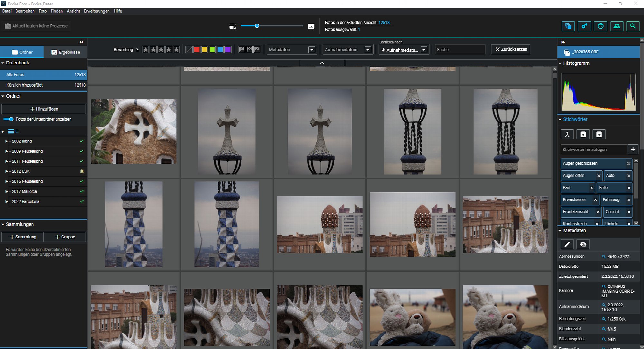Screen dimensions: 644x349
Task: Filter by five-star rating
Action: (x=176, y=50)
